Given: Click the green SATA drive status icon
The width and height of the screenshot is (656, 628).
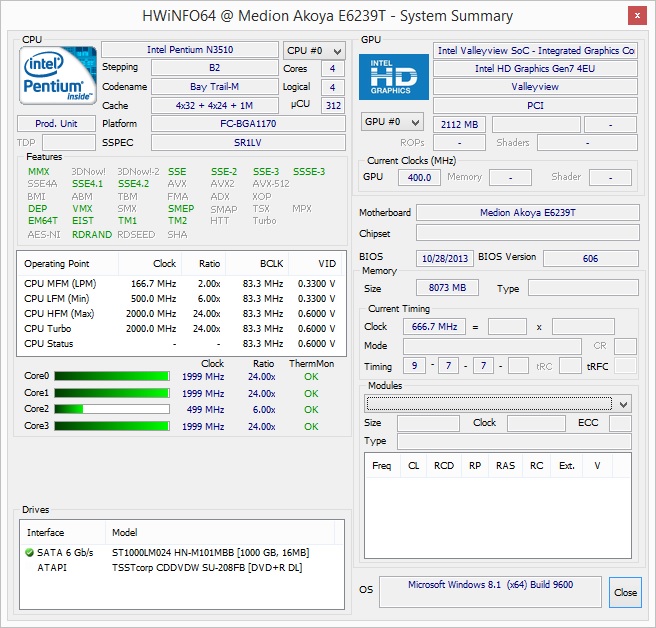Looking at the screenshot, I should [29, 553].
